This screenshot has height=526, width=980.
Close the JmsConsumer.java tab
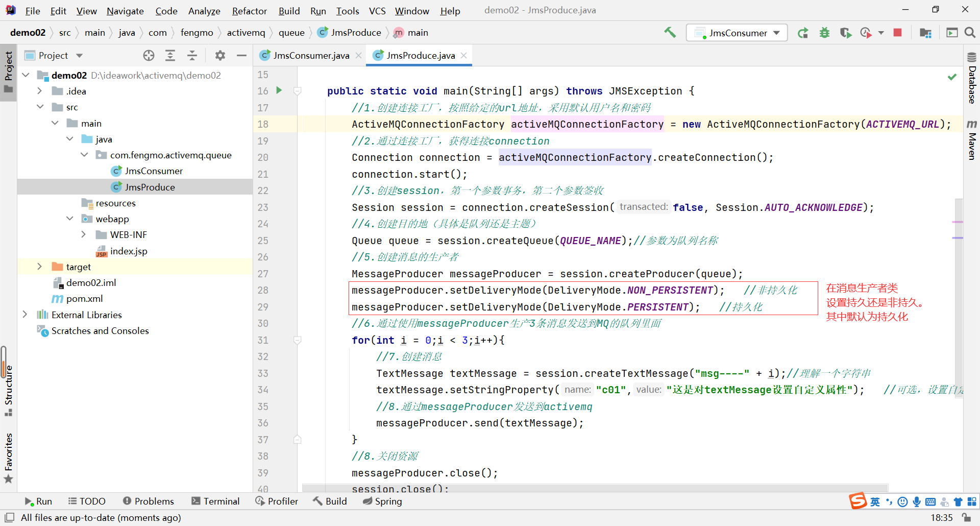pyautogui.click(x=359, y=56)
